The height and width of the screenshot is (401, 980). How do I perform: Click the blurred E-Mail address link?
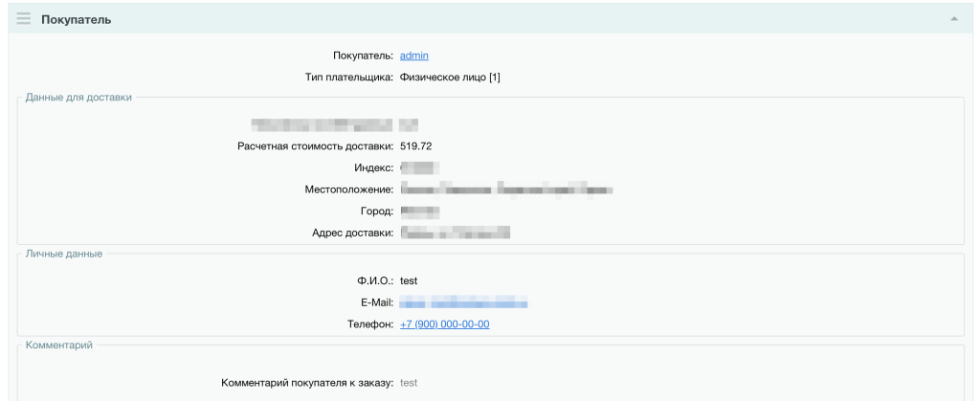click(x=464, y=302)
